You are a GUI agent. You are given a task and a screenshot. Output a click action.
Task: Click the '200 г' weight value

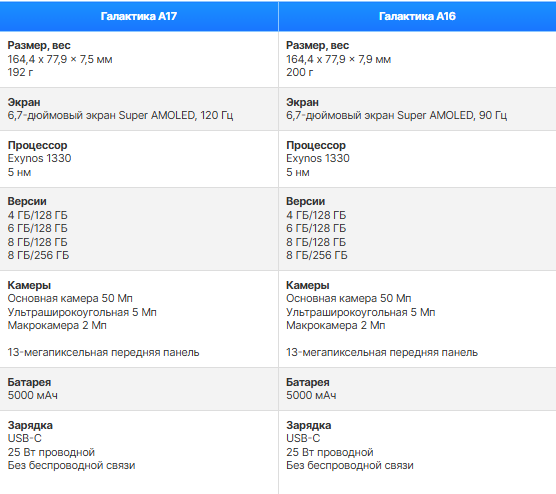click(x=300, y=72)
